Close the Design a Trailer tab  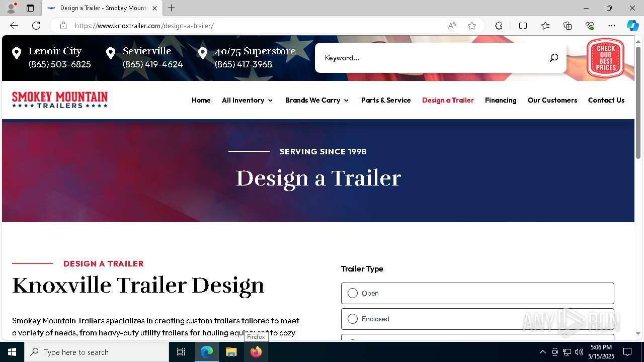tap(154, 8)
